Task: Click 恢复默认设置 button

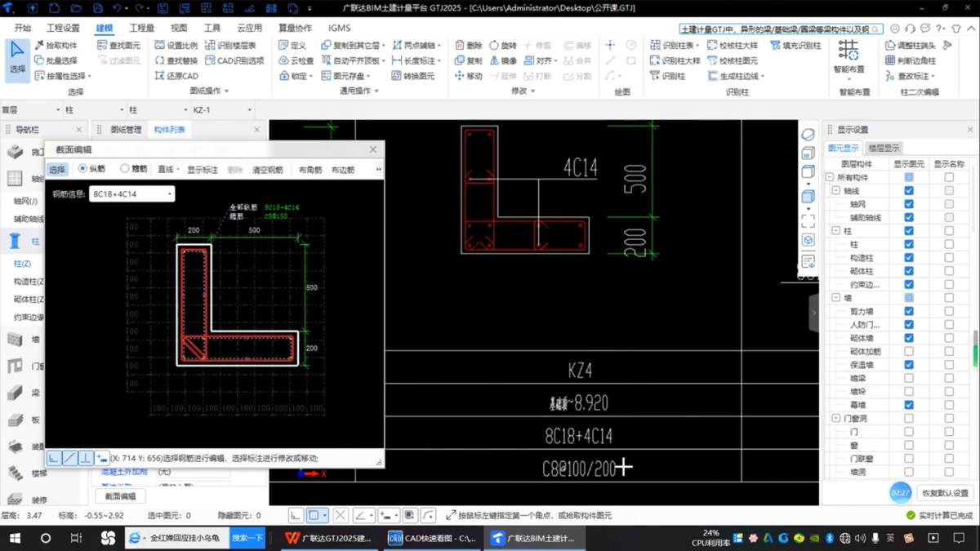Action: click(945, 493)
